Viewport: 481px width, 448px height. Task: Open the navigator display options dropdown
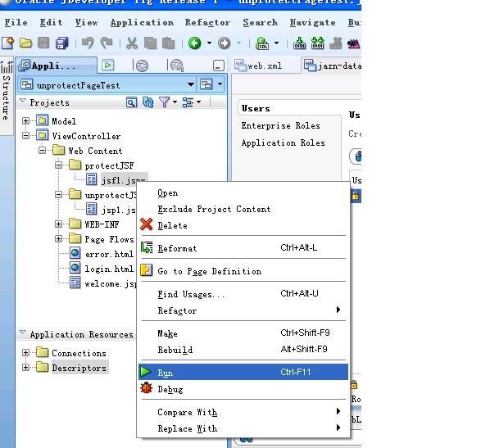[x=198, y=102]
